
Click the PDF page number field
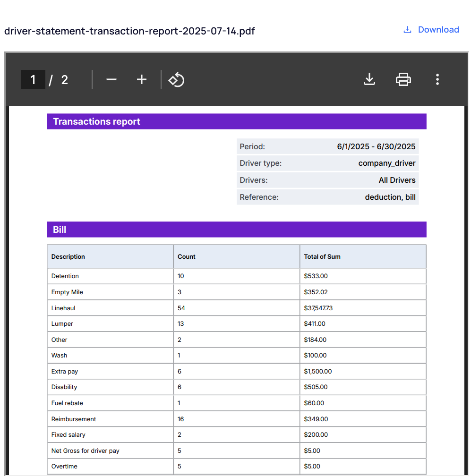pyautogui.click(x=33, y=79)
